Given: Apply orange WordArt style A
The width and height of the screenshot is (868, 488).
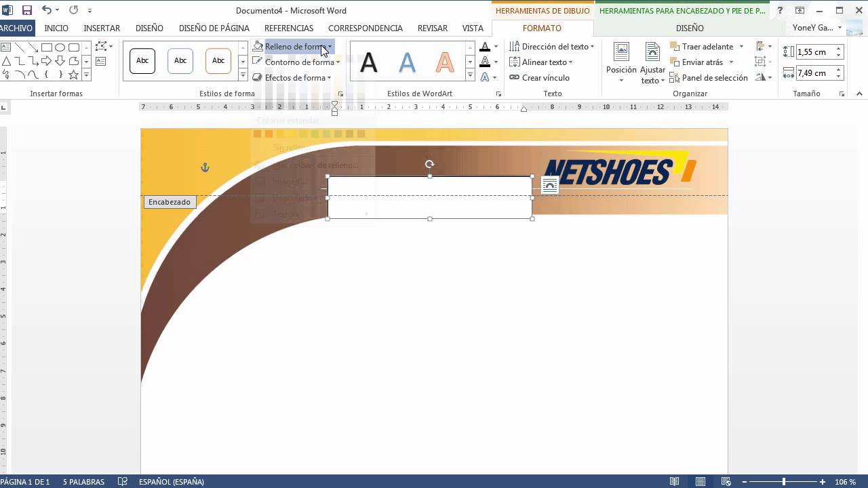Looking at the screenshot, I should [445, 62].
